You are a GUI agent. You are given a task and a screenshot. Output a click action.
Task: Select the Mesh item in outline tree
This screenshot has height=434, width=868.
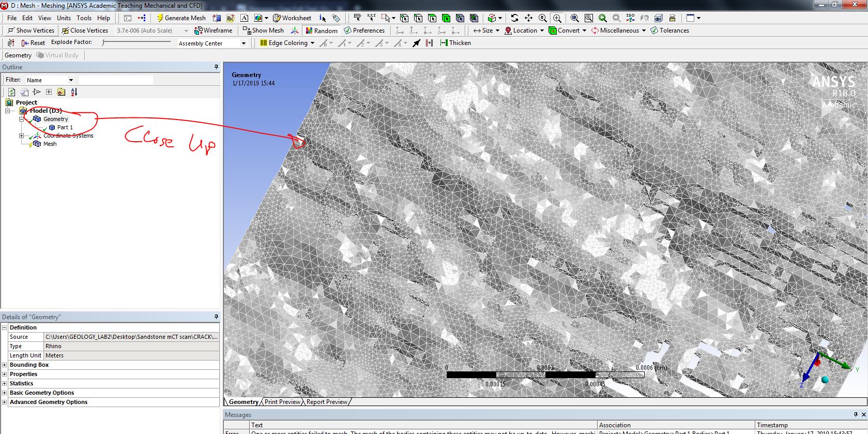pyautogui.click(x=50, y=144)
